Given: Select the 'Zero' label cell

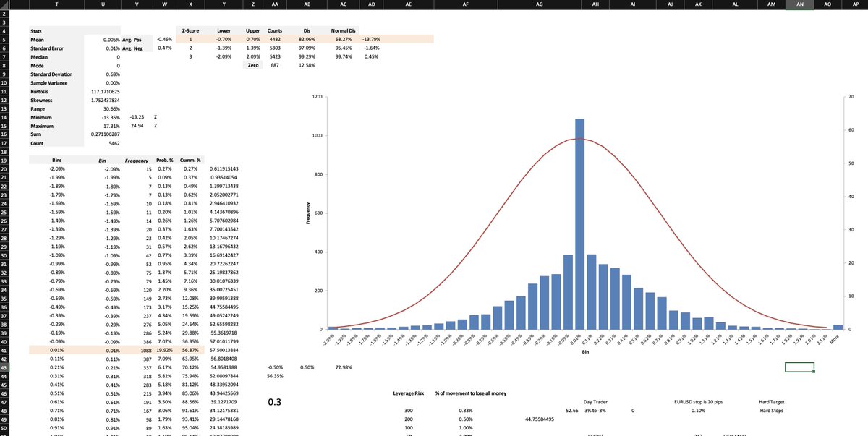Looking at the screenshot, I should pyautogui.click(x=253, y=66).
